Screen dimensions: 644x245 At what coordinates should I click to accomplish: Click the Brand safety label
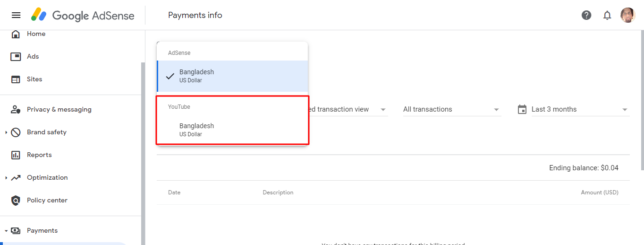click(x=47, y=132)
